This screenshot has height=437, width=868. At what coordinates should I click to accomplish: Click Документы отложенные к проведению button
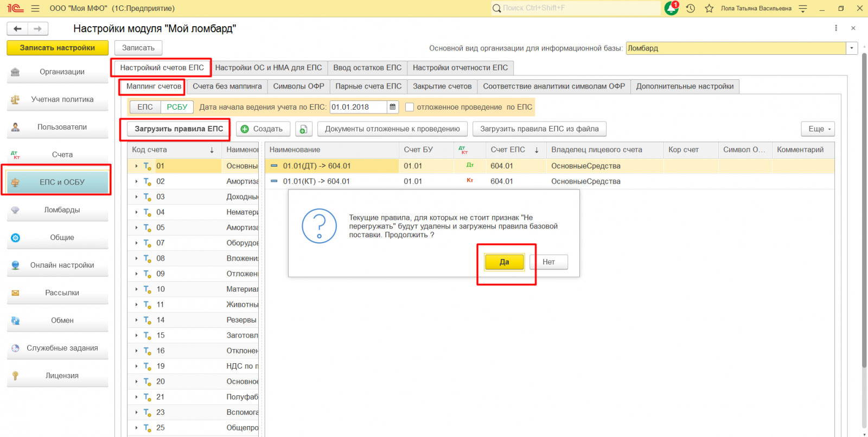point(392,129)
